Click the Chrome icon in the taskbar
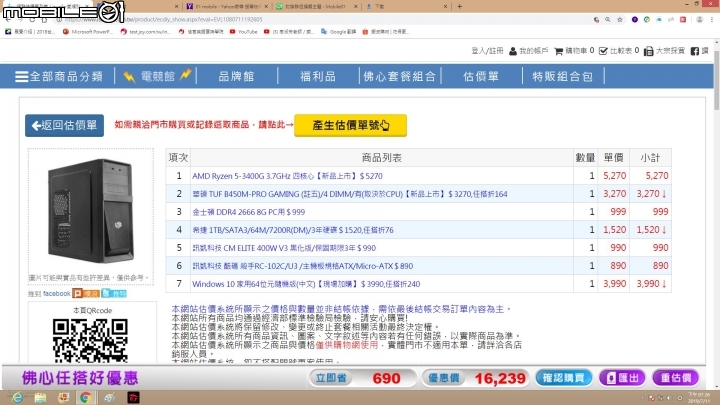Screen dimensions: 720x405 [85, 398]
